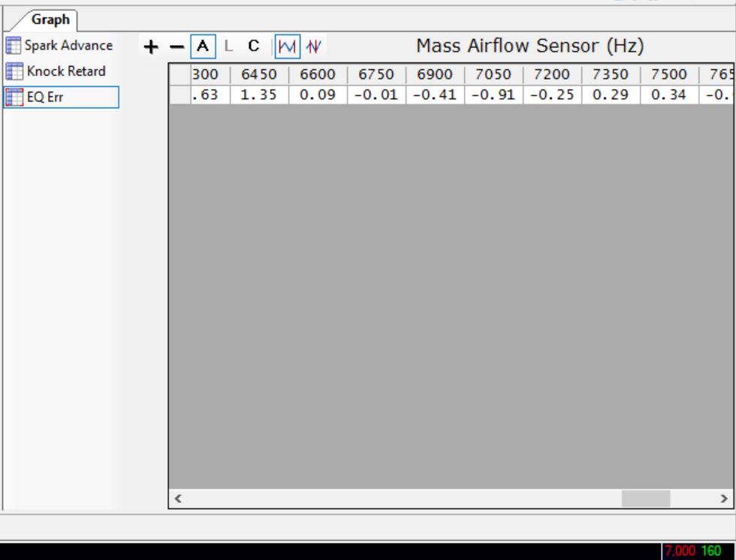Select the cell with value -0.01
The width and height of the screenshot is (736, 560).
[x=376, y=95]
